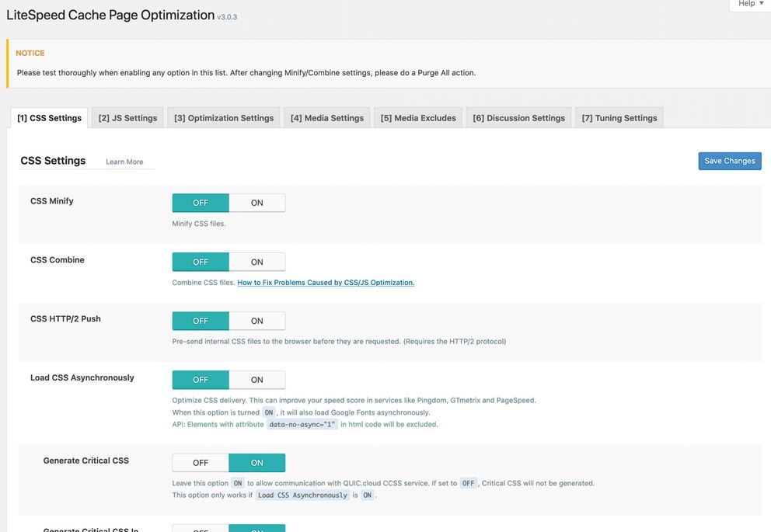
Task: Set Generate Critical CSS to OFF
Action: click(x=201, y=463)
